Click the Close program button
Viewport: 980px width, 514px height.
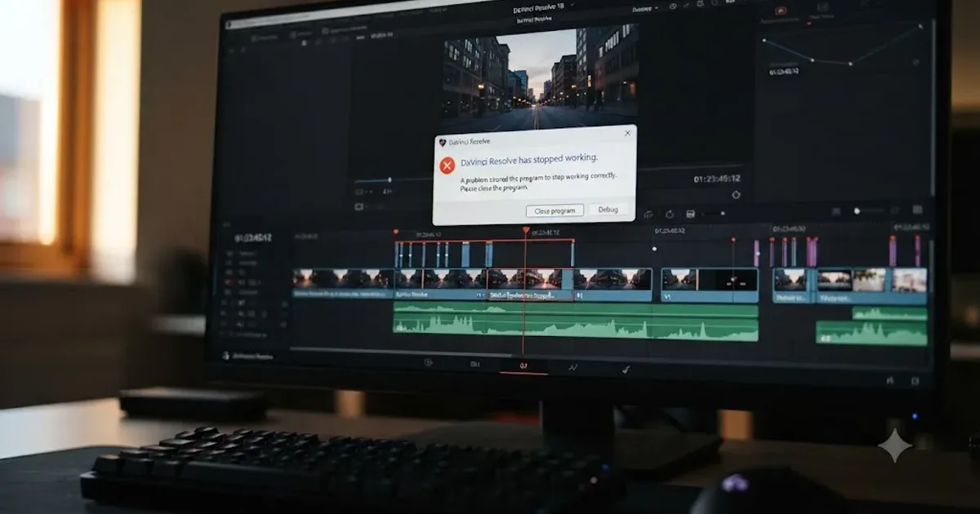point(555,210)
